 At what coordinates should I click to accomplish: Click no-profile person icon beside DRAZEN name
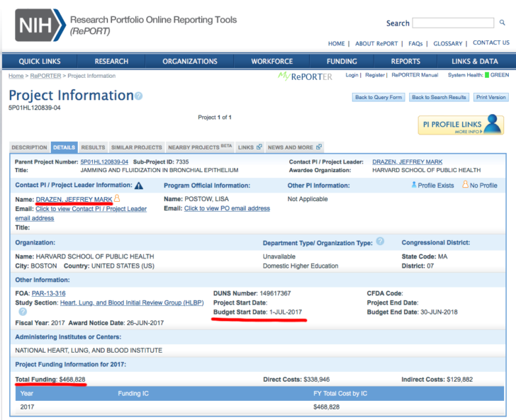click(117, 198)
